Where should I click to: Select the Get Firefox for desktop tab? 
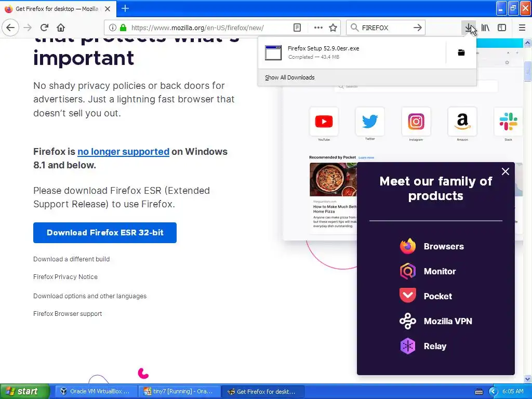(57, 9)
